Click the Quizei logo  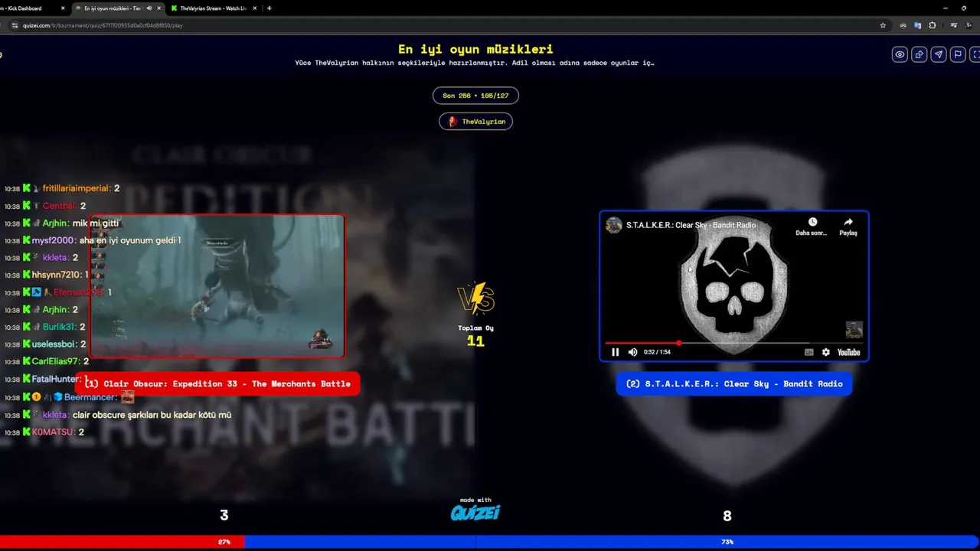point(475,513)
